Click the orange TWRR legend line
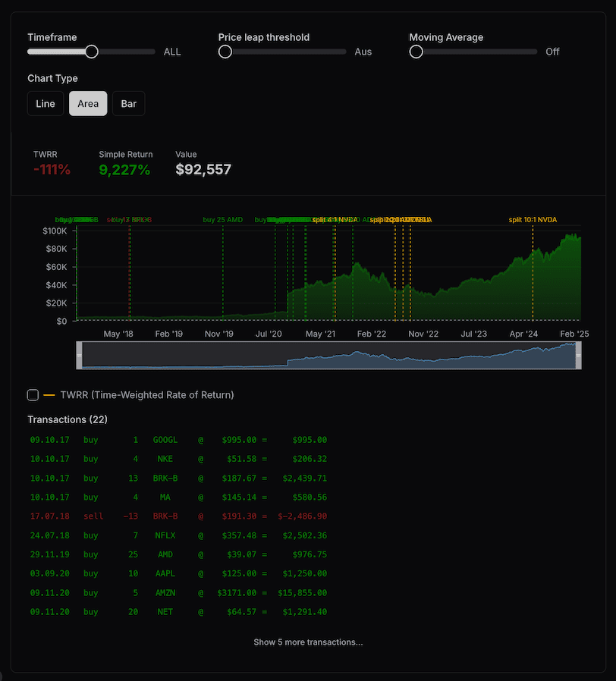Viewport: 616px width, 681px height. [x=49, y=395]
